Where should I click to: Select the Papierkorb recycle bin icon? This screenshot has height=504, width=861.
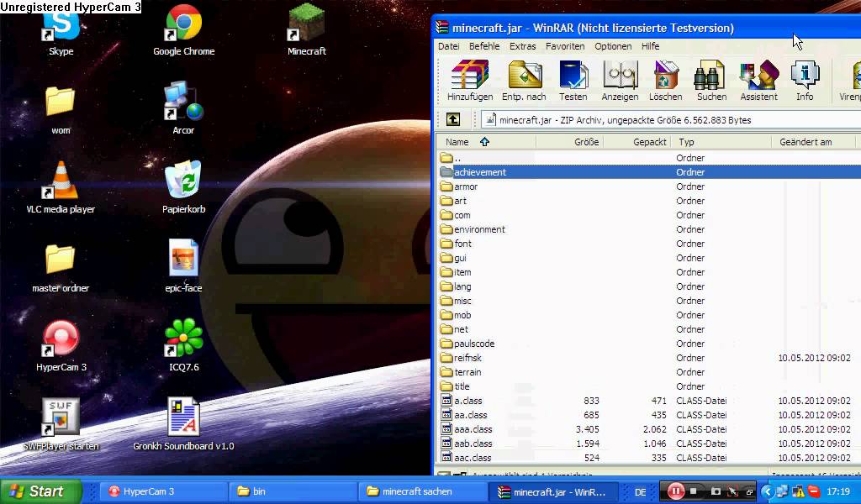pos(183,187)
